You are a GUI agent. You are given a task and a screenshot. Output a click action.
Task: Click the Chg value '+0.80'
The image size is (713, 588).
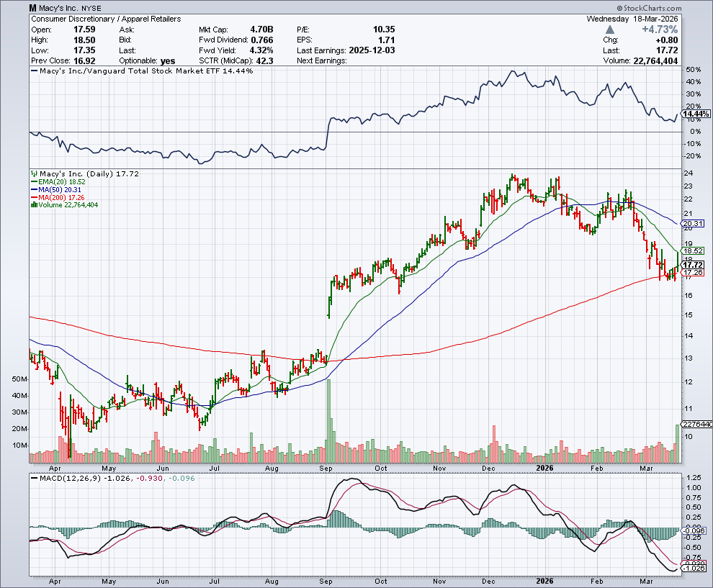tap(667, 40)
